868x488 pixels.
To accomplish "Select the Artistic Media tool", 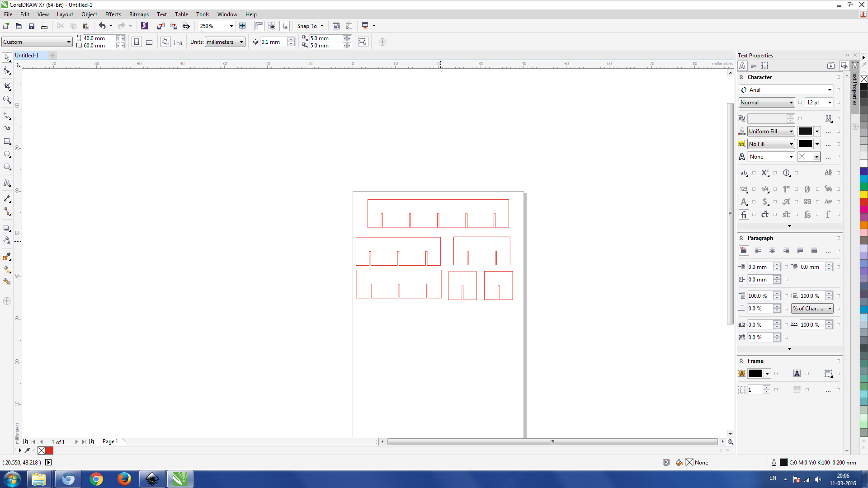I will (x=7, y=128).
